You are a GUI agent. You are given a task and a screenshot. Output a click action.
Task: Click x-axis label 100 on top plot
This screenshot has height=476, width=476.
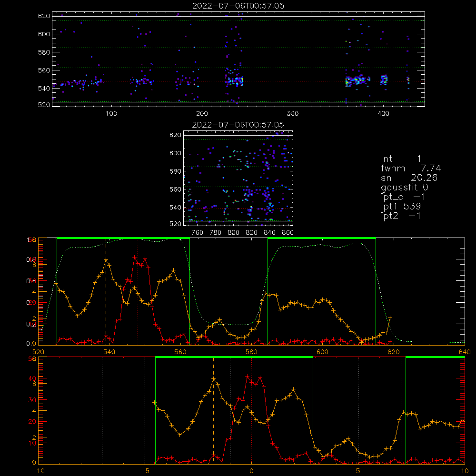[111, 114]
